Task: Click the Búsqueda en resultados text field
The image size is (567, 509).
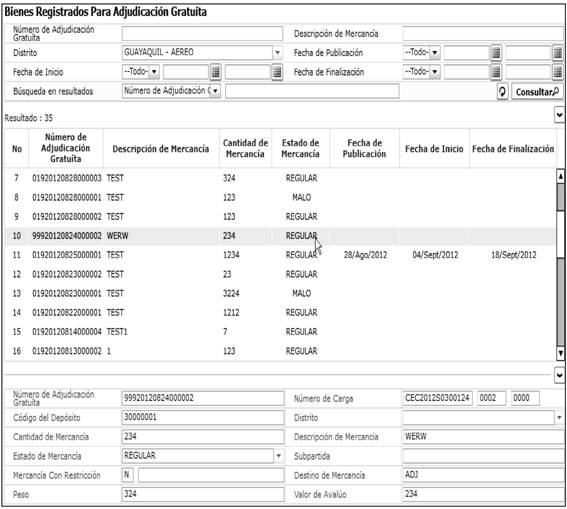Action: (312, 91)
